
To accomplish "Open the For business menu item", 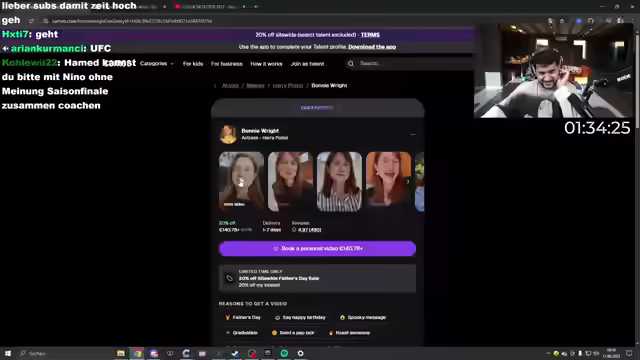I will [227, 64].
